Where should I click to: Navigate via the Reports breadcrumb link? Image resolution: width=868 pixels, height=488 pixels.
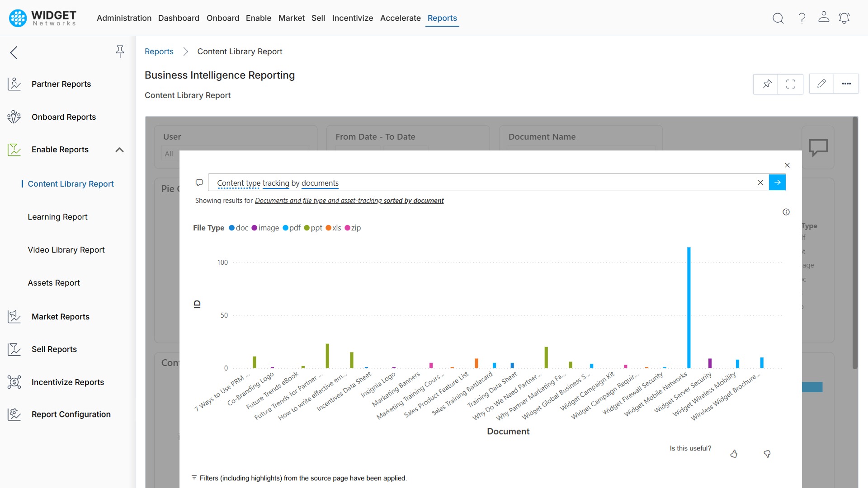pyautogui.click(x=159, y=52)
